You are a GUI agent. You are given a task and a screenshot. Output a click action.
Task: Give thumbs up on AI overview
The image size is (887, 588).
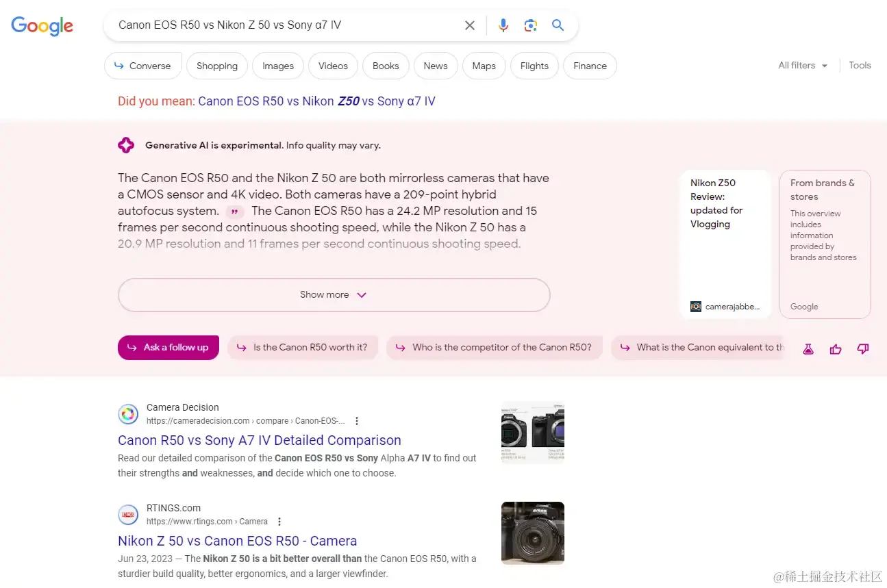(x=836, y=349)
